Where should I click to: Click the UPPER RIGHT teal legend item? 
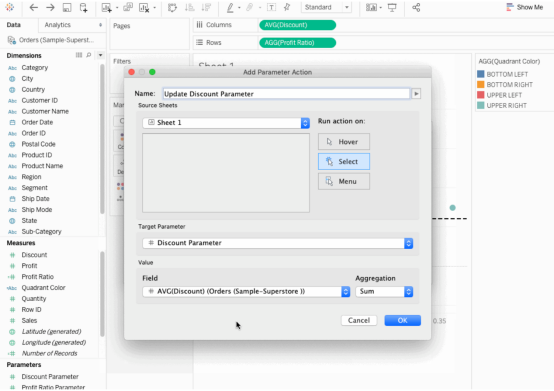tap(502, 105)
